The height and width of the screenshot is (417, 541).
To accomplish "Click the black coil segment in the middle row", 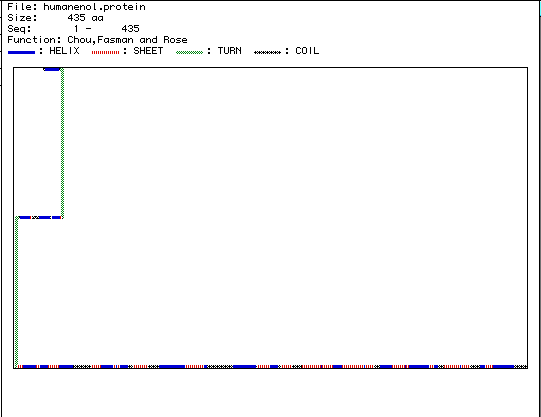I will coord(35,217).
